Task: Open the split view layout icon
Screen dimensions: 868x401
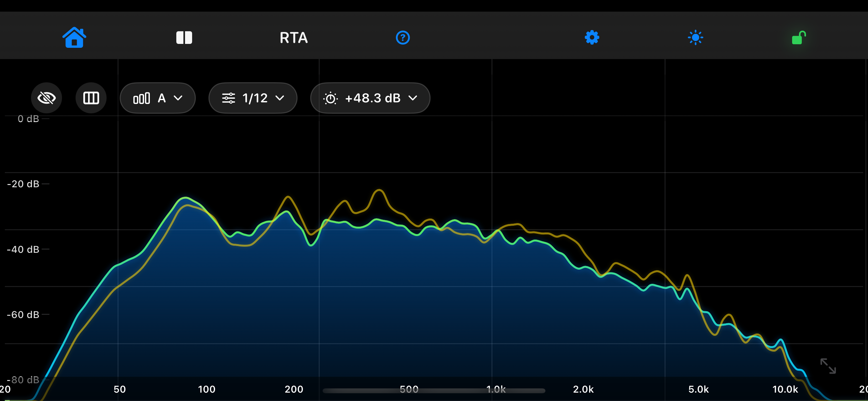Action: 184,37
